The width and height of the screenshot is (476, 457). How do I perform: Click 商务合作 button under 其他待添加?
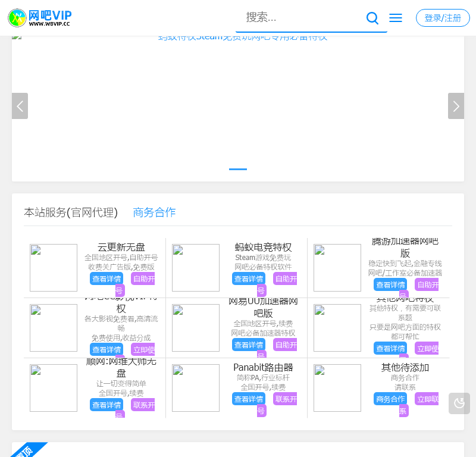point(390,399)
